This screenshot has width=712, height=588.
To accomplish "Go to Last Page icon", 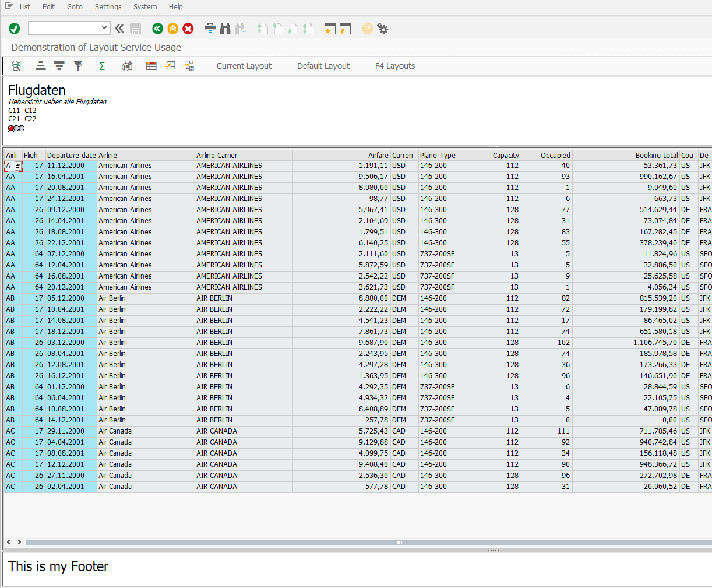I will 308,29.
